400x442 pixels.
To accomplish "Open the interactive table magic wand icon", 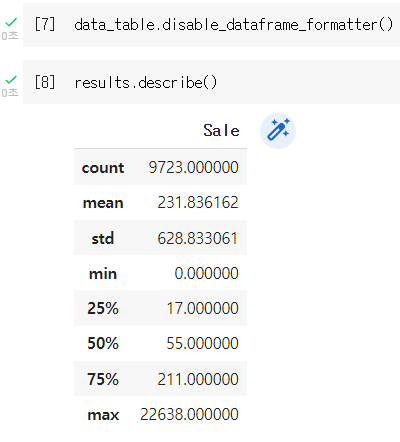I will (278, 131).
